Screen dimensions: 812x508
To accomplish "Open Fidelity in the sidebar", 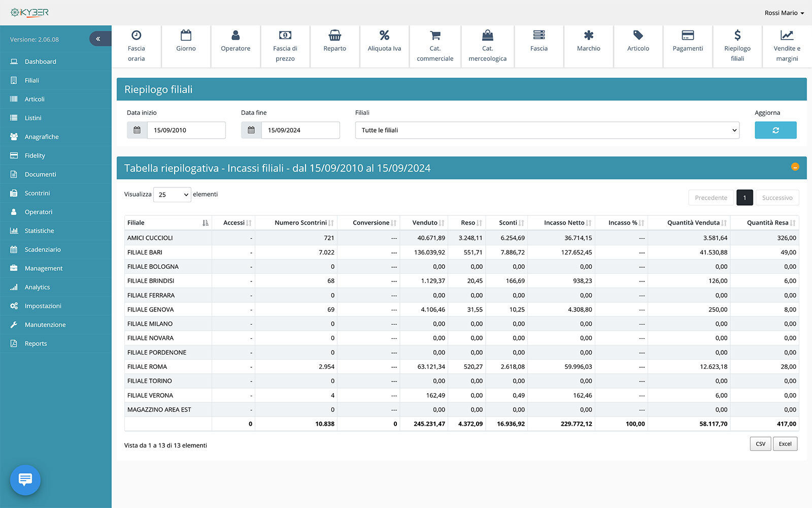I will (x=56, y=155).
